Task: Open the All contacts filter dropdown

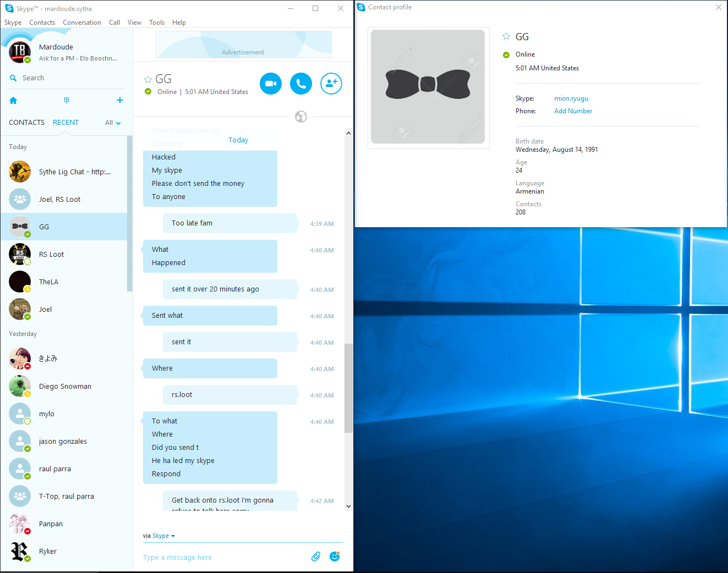Action: (x=113, y=123)
